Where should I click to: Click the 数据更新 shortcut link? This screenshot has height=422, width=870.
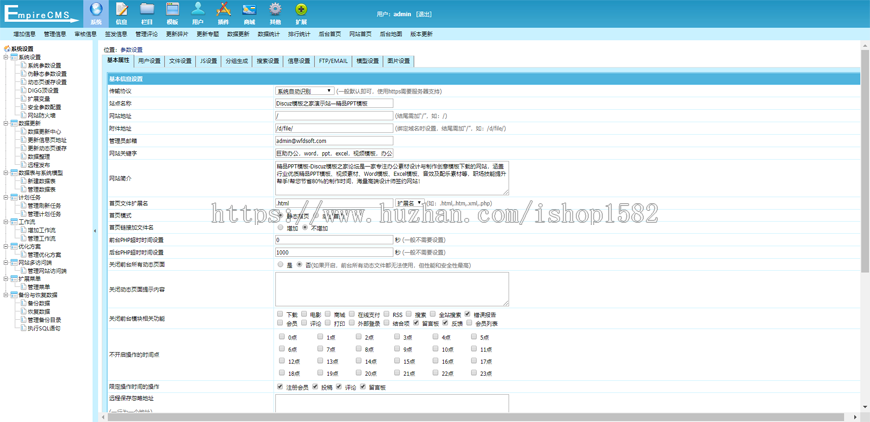(x=238, y=34)
